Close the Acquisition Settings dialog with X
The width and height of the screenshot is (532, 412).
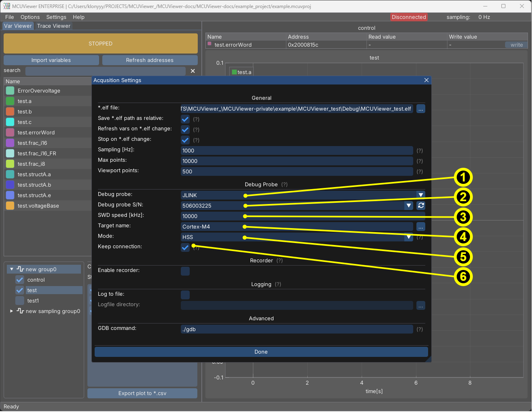pos(426,80)
